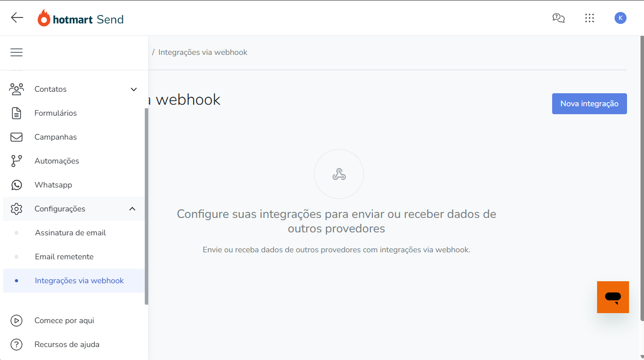Click the Automações branch icon
The width and height of the screenshot is (644, 360).
[16, 161]
